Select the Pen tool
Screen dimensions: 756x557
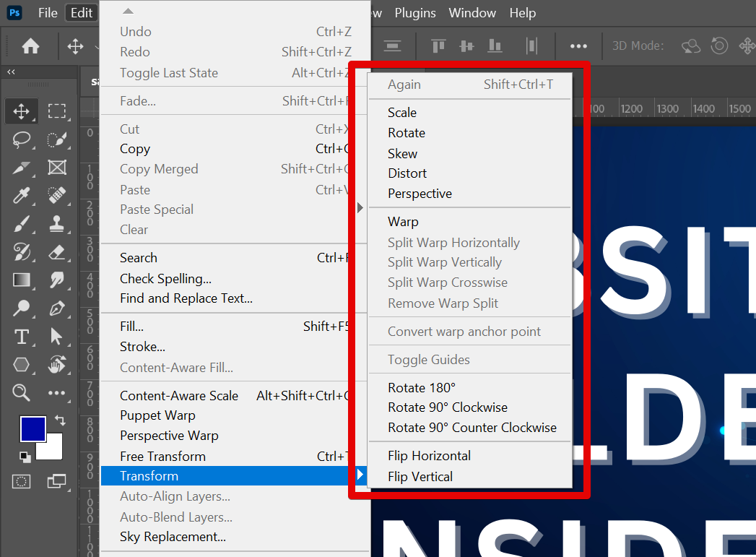pyautogui.click(x=57, y=308)
